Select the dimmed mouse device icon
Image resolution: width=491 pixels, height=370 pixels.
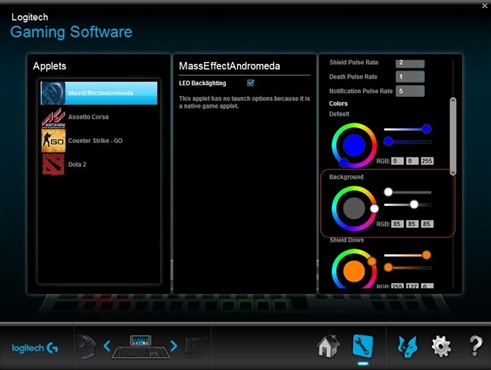coord(86,347)
